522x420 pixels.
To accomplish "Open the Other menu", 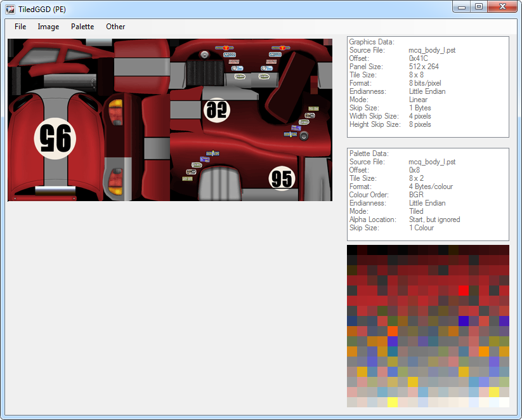I will point(115,27).
